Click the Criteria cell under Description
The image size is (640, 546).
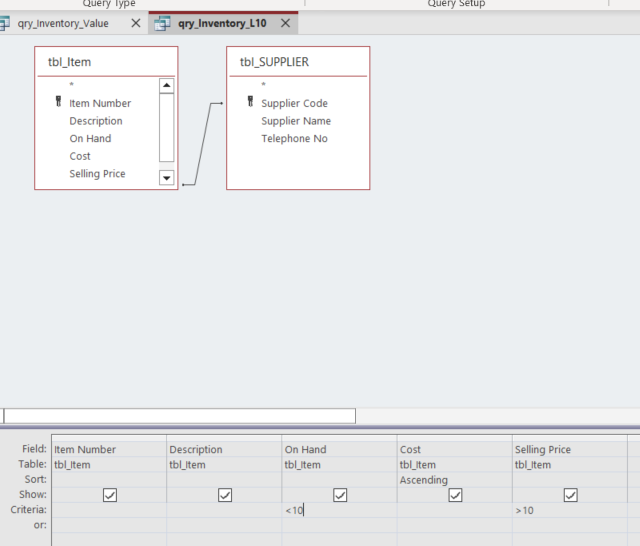click(224, 510)
